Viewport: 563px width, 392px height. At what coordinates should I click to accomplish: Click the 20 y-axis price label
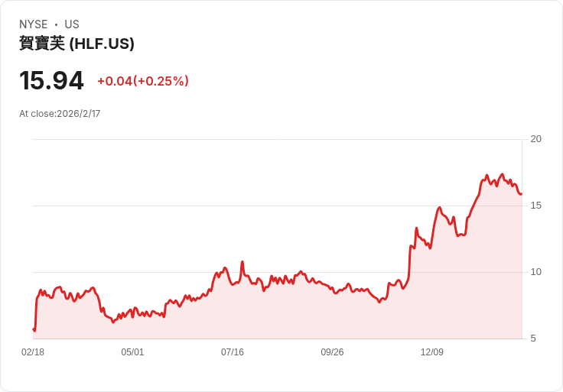(536, 139)
